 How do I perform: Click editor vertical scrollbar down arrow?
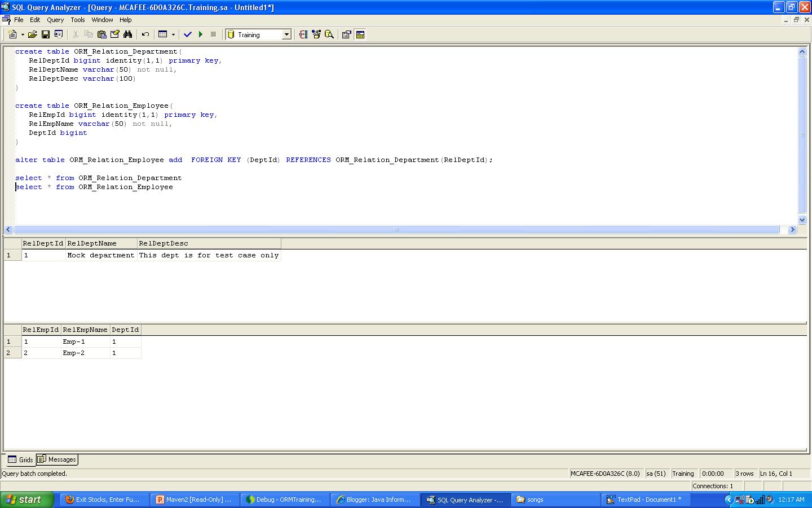click(x=802, y=220)
